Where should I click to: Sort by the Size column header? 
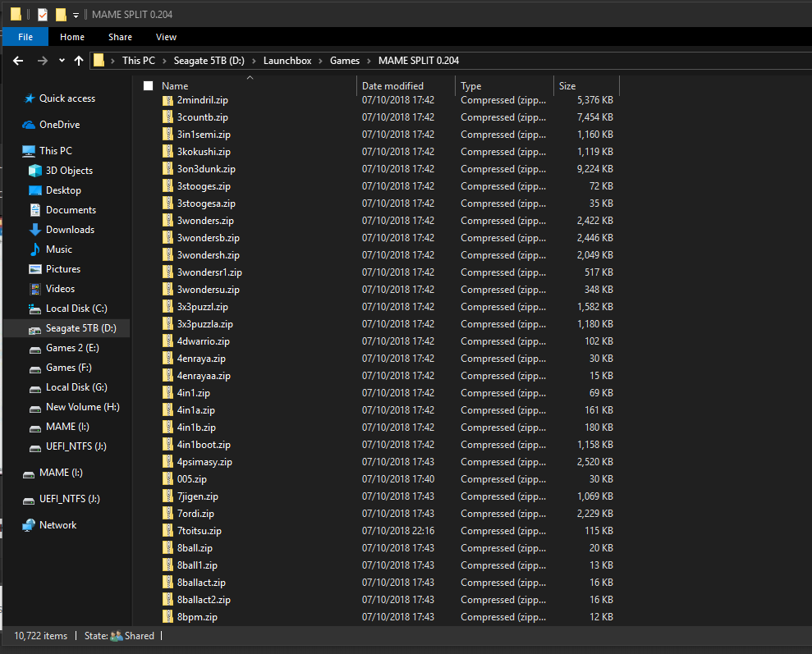coord(567,86)
